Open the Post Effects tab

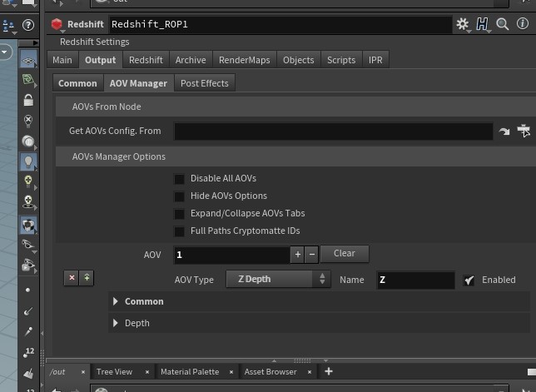(x=204, y=83)
